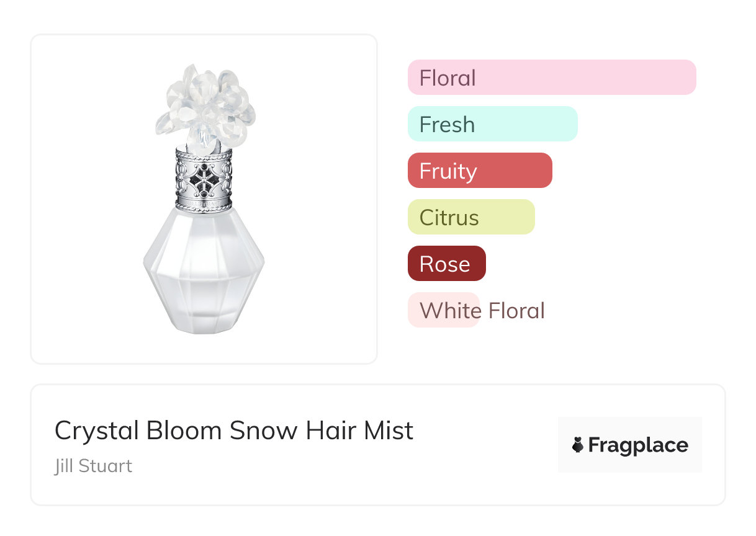Click the Fragplace wordmark text
Image resolution: width=756 pixels, height=536 pixels.
tap(638, 445)
